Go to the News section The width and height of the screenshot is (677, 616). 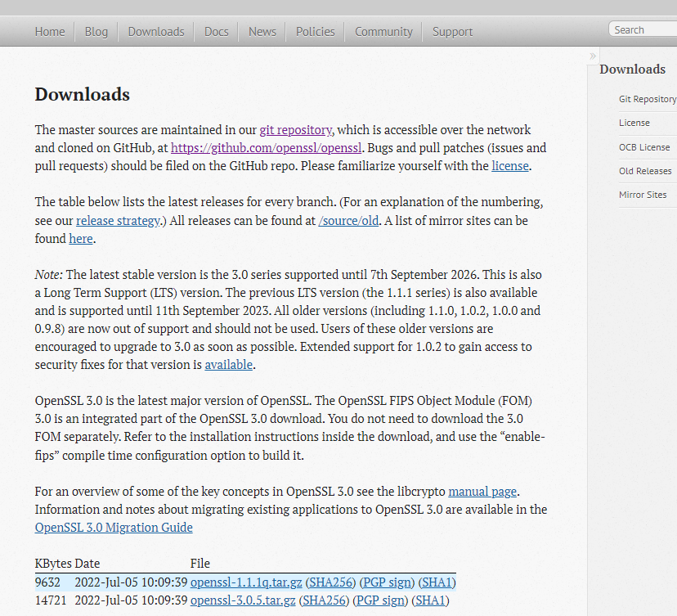click(x=262, y=32)
